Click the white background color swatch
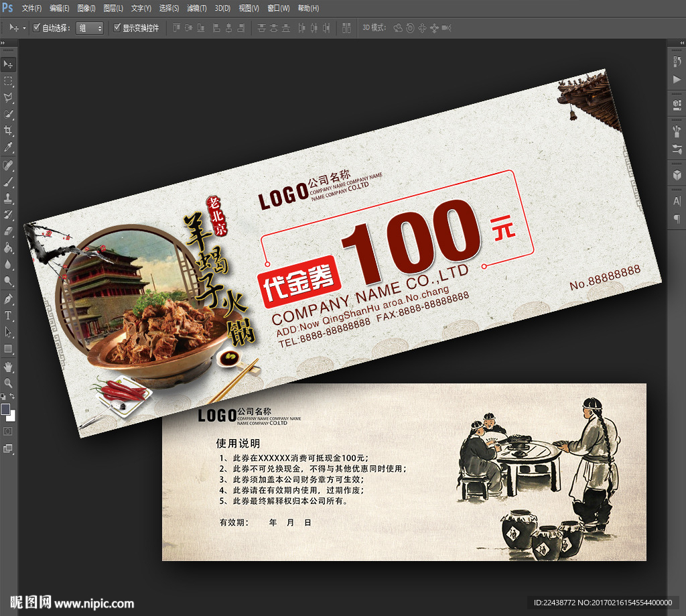 (12, 416)
